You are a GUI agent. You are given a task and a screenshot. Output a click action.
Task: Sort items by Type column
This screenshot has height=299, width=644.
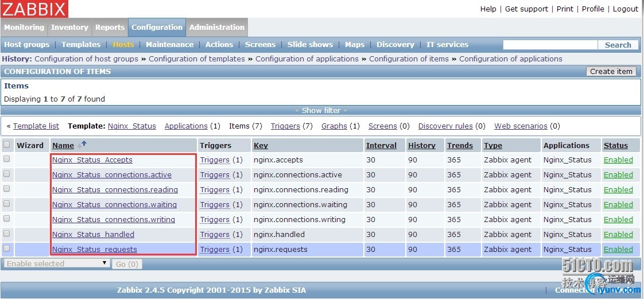pos(493,145)
